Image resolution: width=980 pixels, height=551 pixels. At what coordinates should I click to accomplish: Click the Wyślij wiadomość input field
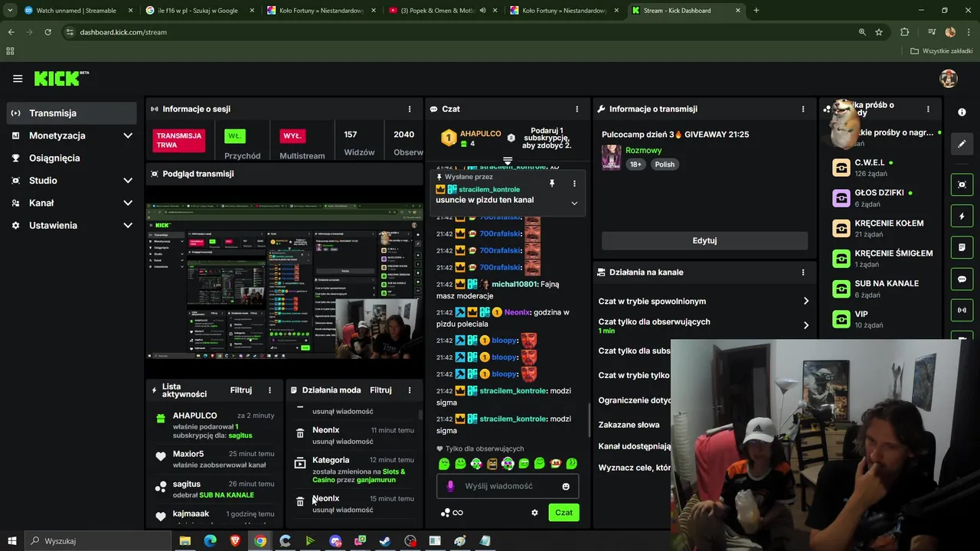[x=508, y=486]
